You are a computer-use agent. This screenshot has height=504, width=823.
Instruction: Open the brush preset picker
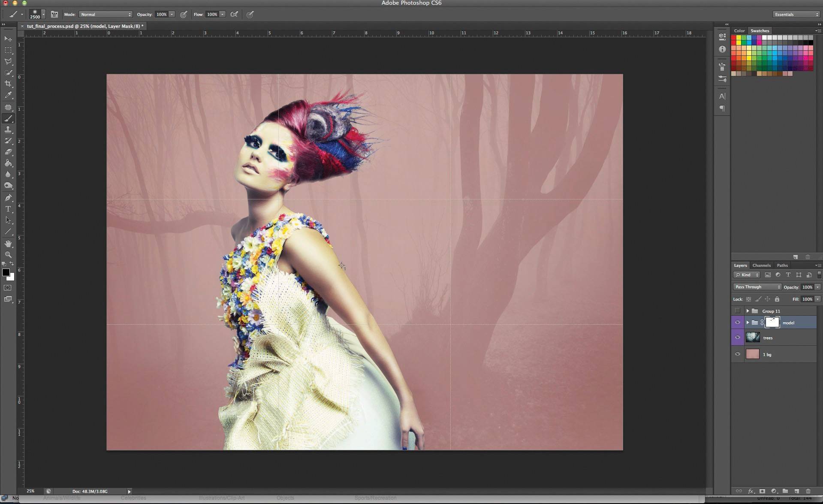[x=43, y=15]
